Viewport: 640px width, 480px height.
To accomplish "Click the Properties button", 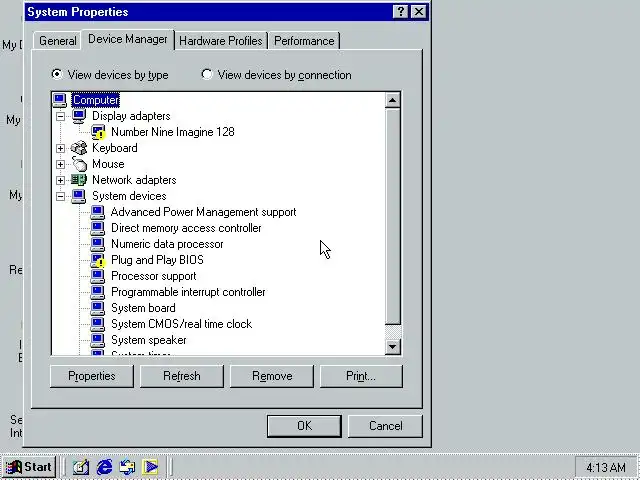I will click(92, 376).
